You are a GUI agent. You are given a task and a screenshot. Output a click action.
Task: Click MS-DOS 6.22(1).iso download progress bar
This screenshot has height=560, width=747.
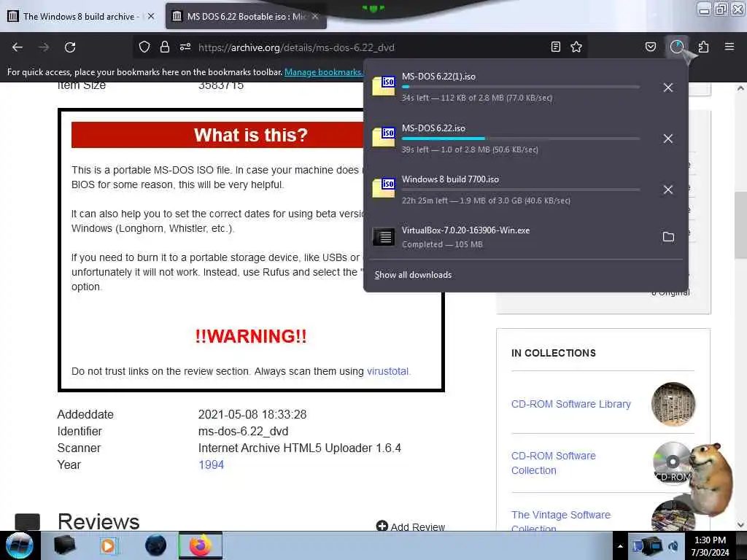tap(520, 87)
